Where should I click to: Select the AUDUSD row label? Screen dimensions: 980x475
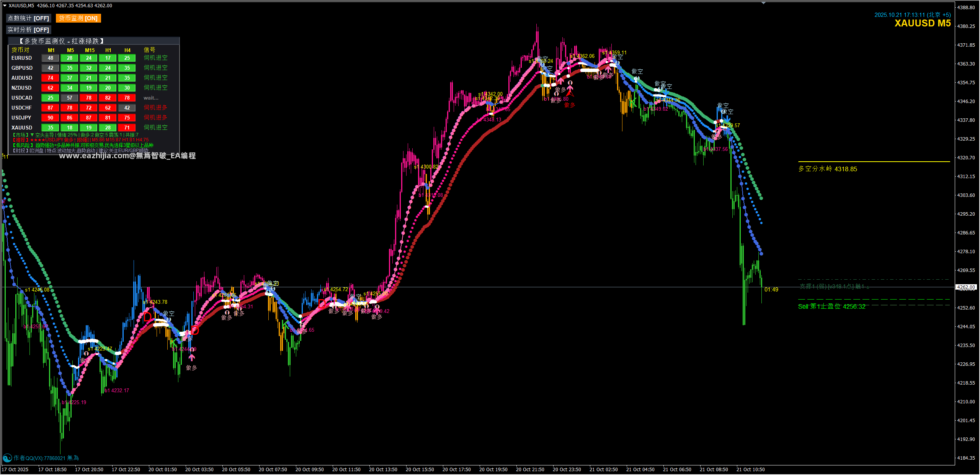click(22, 78)
